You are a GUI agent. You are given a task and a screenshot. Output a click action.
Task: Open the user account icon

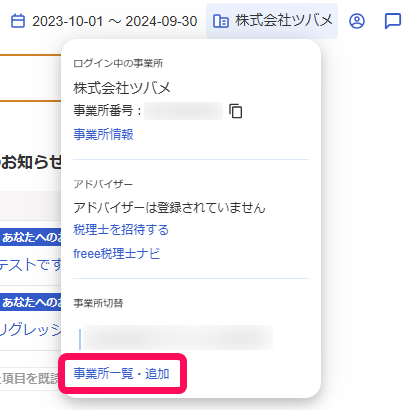357,21
